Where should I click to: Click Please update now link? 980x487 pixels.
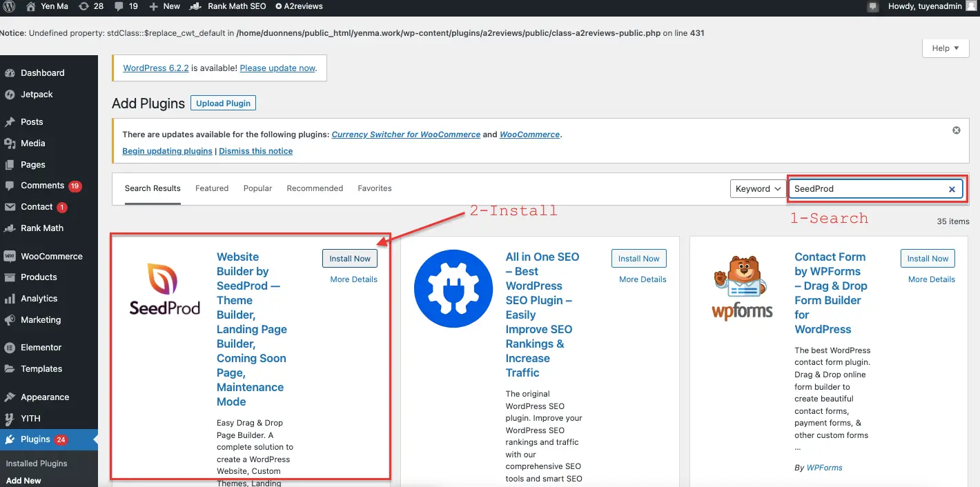[x=277, y=68]
